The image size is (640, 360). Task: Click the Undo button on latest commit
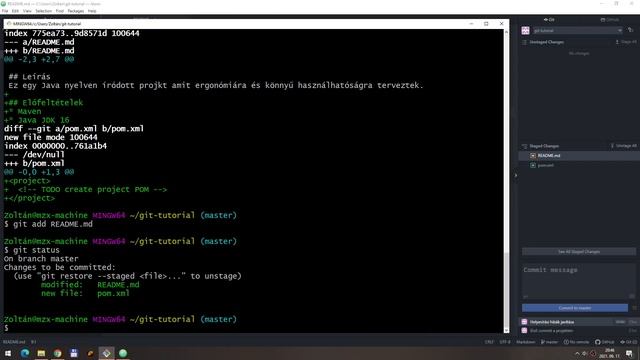[x=620, y=322]
